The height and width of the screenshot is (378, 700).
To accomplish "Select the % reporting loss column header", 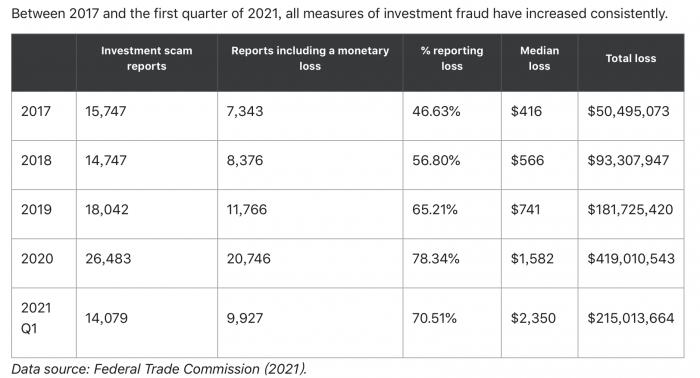I will point(452,58).
